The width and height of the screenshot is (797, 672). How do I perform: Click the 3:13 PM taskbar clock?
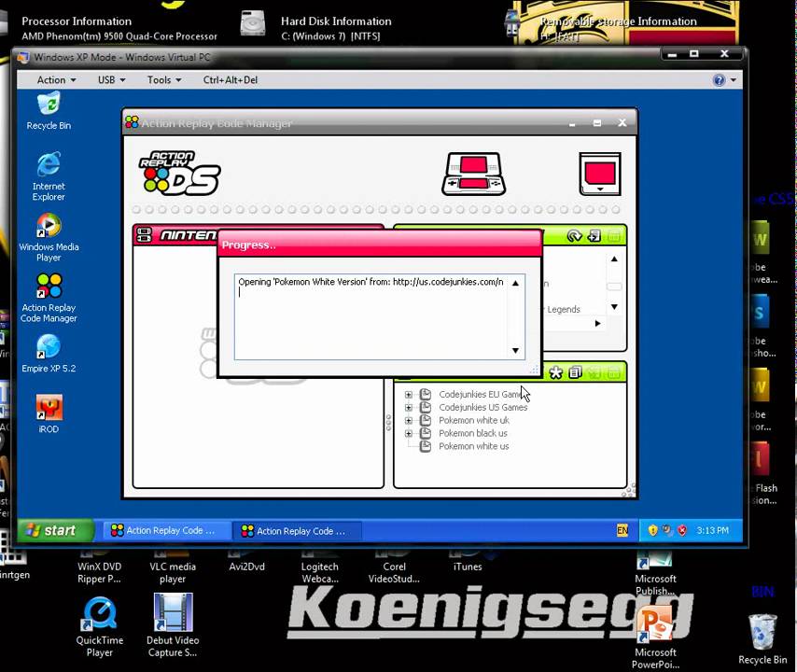[712, 530]
